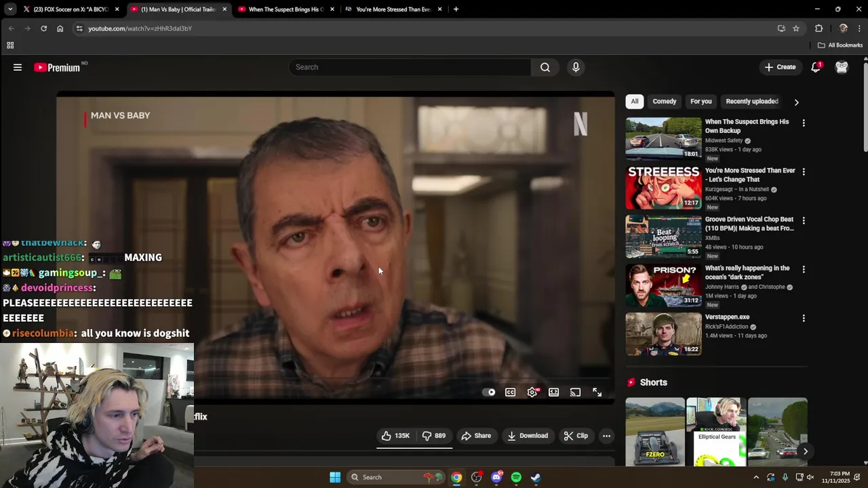Download the video
The height and width of the screenshot is (488, 868).
coord(528,436)
